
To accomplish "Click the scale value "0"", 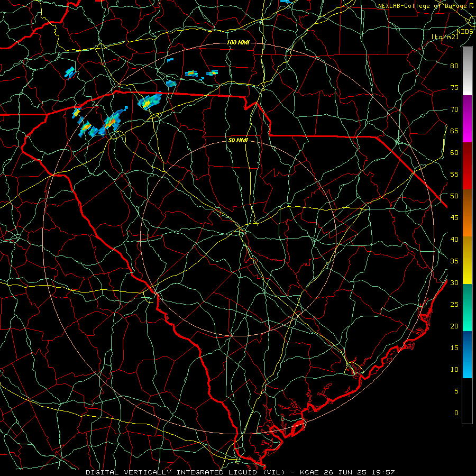I will pyautogui.click(x=456, y=413).
